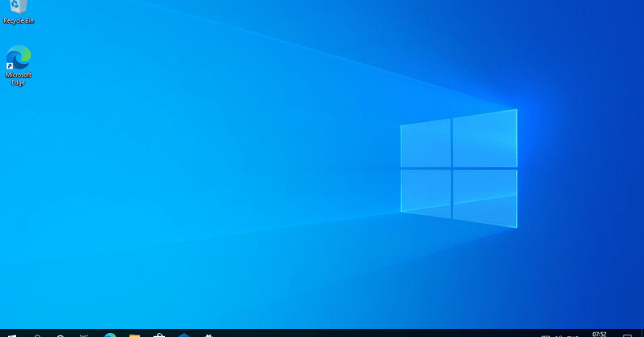Open Task View from the taskbar
Viewport: 644px width, 337px height.
84,335
